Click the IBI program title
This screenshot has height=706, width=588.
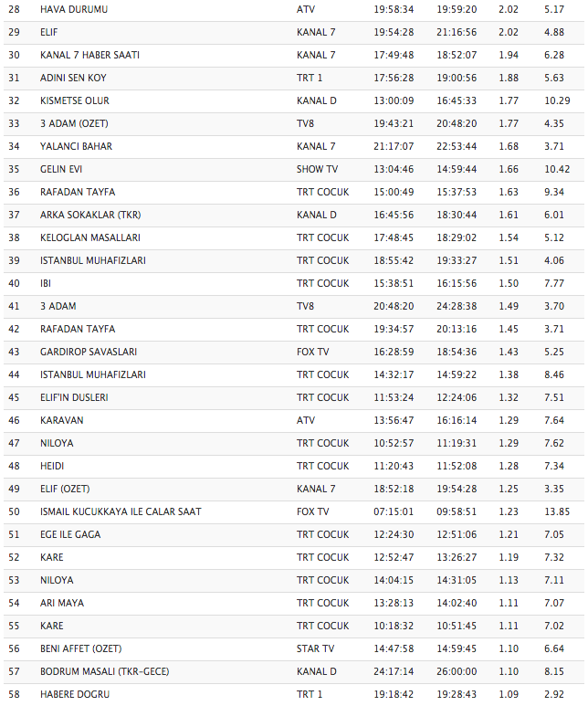(x=46, y=283)
